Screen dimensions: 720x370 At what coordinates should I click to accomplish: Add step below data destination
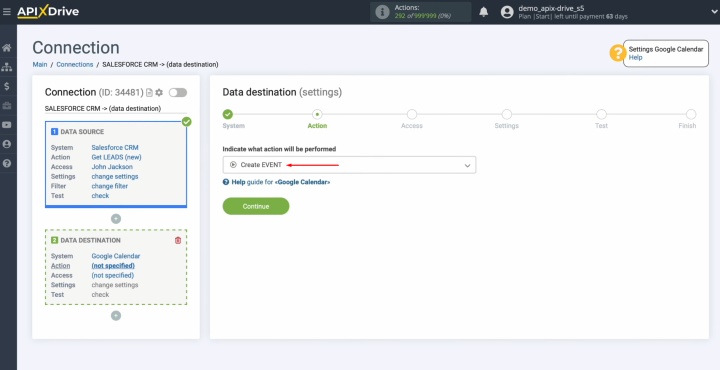116,316
